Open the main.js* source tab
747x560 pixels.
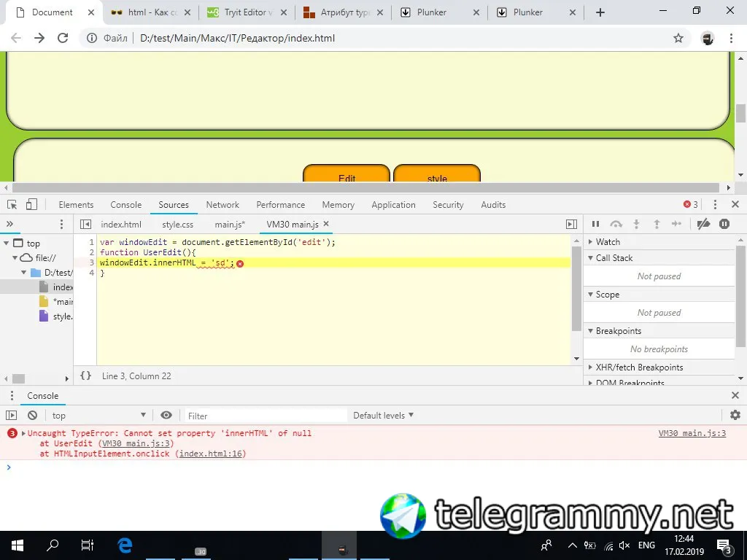click(x=230, y=225)
